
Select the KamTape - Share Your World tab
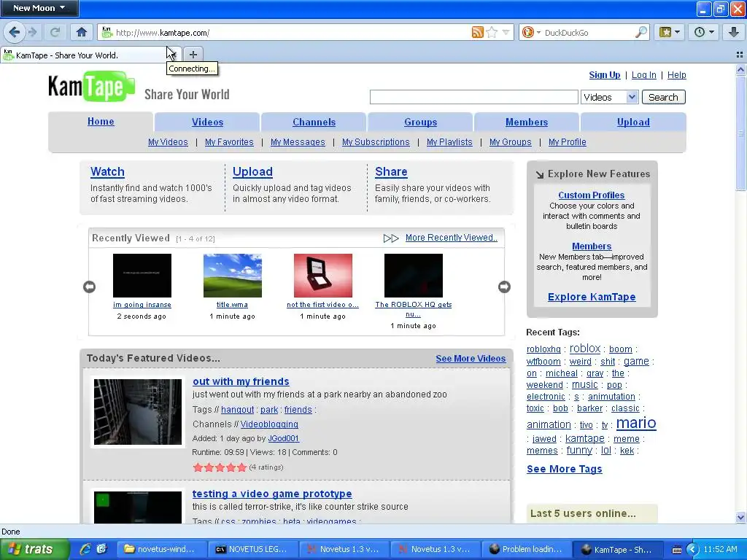[86, 55]
